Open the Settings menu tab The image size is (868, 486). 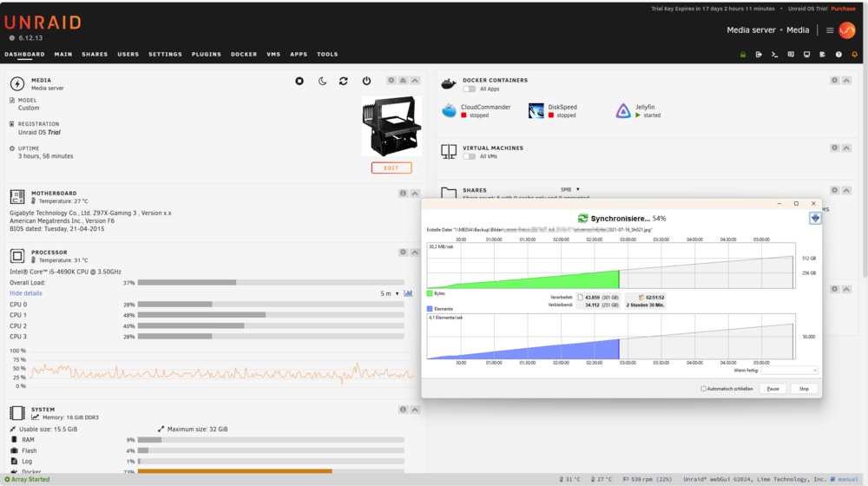tap(165, 55)
